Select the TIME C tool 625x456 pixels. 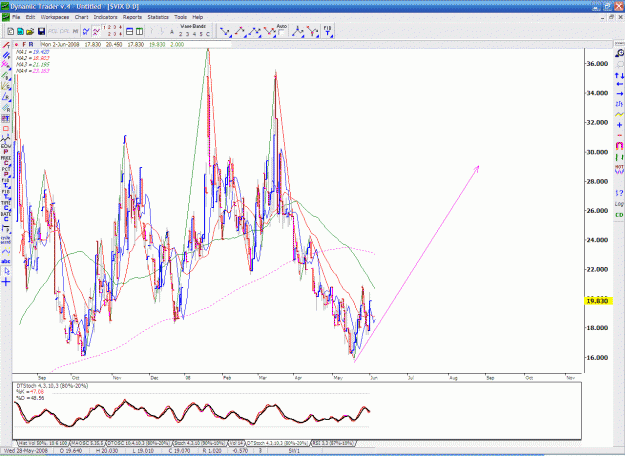pyautogui.click(x=6, y=205)
